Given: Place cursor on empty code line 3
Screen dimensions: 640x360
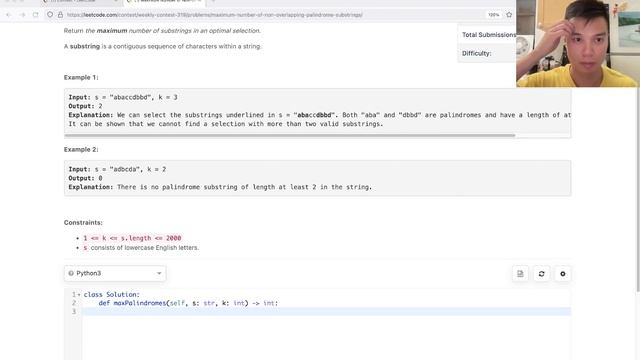Looking at the screenshot, I should [326, 312].
